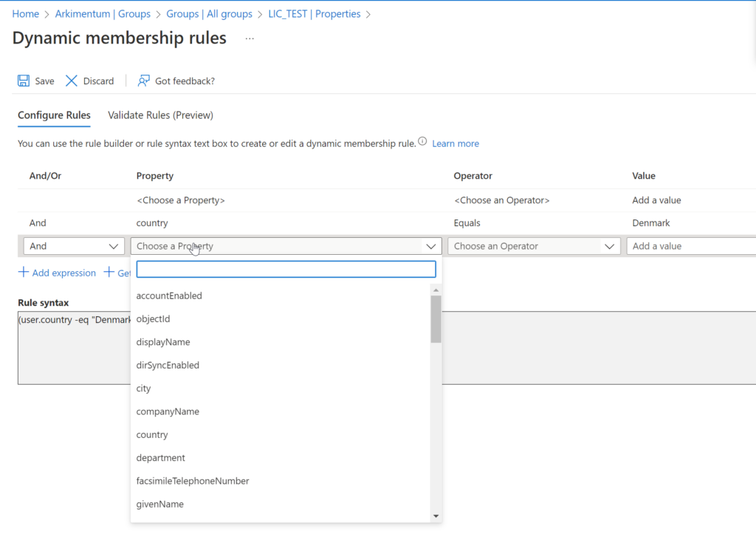
Task: Click the Add a value input field
Action: (x=691, y=246)
